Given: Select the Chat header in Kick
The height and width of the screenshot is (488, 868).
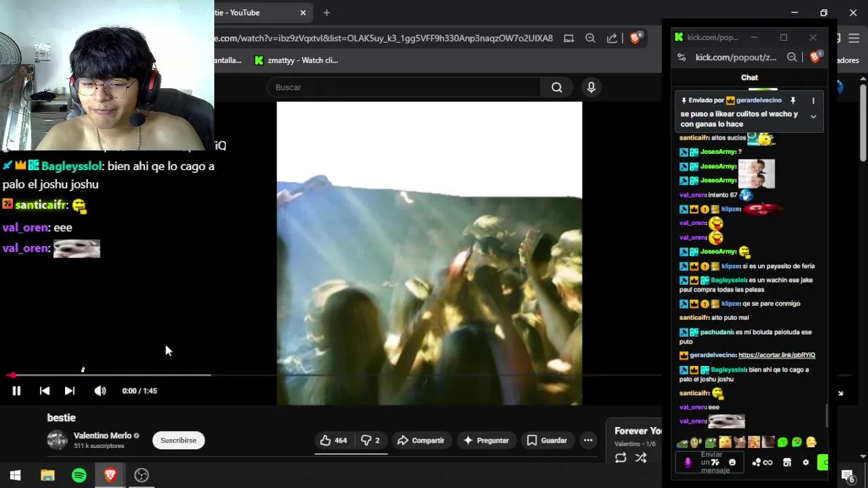Looking at the screenshot, I should [x=749, y=77].
